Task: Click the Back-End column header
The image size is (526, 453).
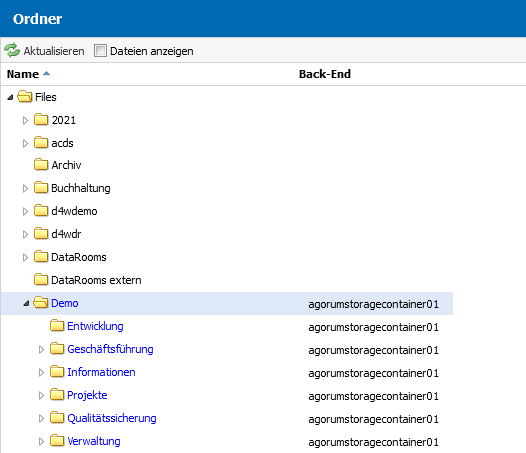Action: click(325, 74)
